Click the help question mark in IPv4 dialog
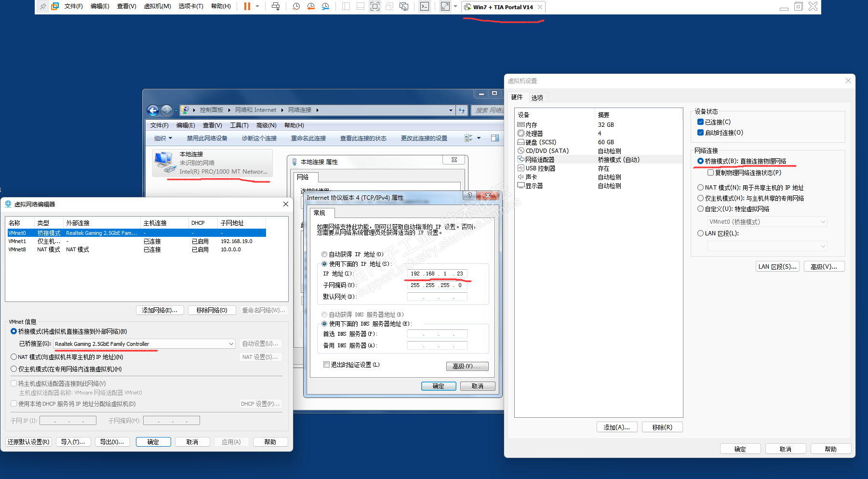Screen dimensions: 868x479 click(x=470, y=195)
